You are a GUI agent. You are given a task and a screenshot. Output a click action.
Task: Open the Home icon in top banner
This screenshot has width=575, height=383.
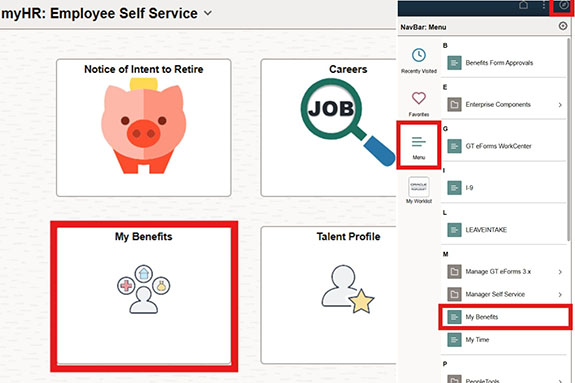coord(524,5)
